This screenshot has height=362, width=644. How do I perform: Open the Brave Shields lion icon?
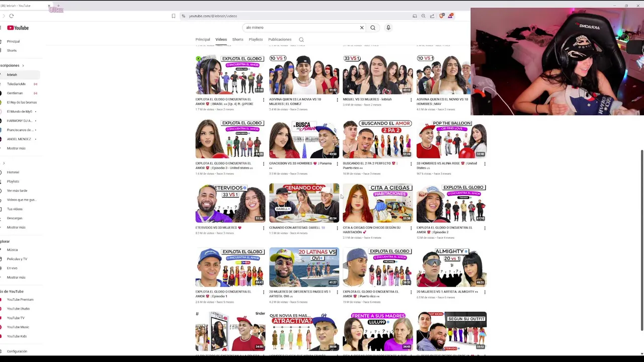coord(442,16)
